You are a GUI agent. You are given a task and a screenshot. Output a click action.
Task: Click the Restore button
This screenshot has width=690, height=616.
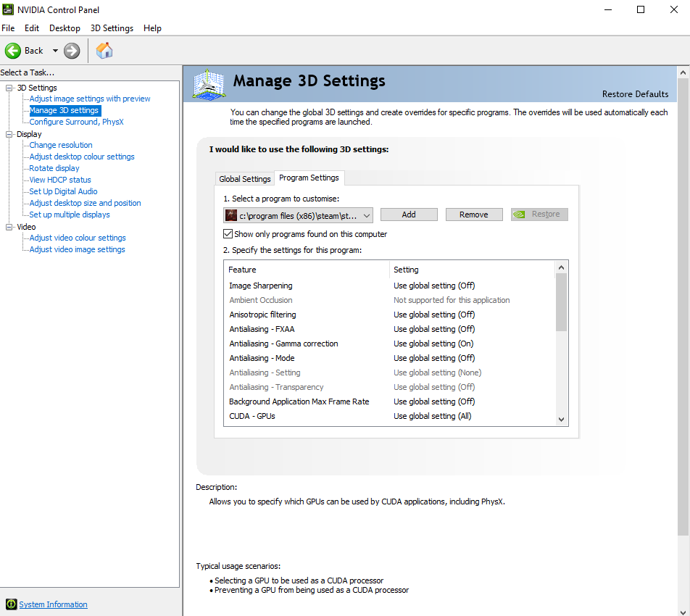(539, 215)
